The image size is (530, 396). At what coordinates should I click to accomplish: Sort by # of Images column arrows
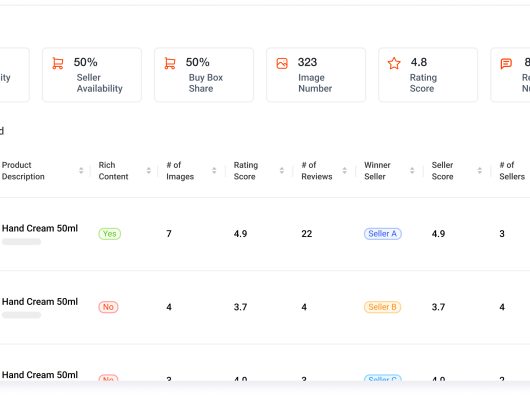click(x=214, y=171)
